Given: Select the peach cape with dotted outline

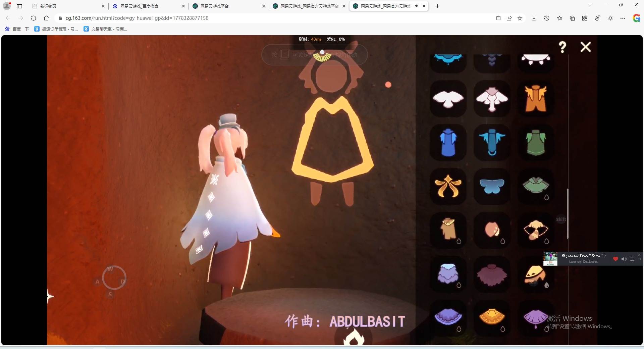Looking at the screenshot, I should pos(536,230).
